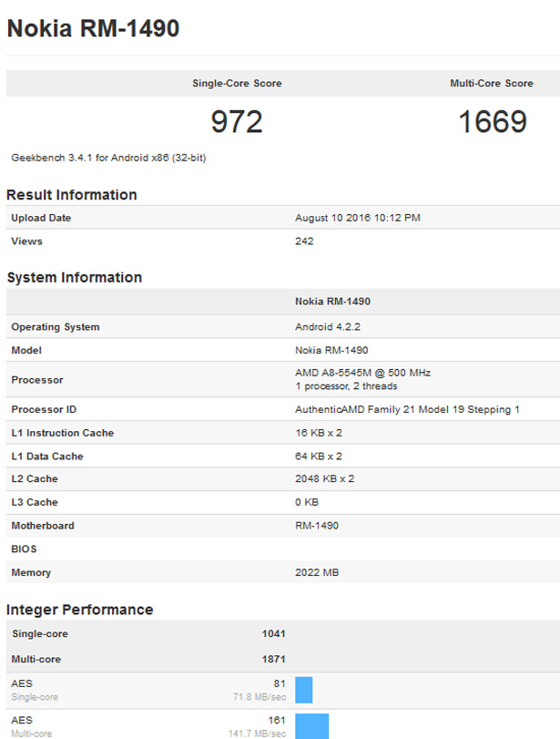Select the 71.8 MB/sec throughput value
The image size is (560, 739).
pyautogui.click(x=260, y=697)
